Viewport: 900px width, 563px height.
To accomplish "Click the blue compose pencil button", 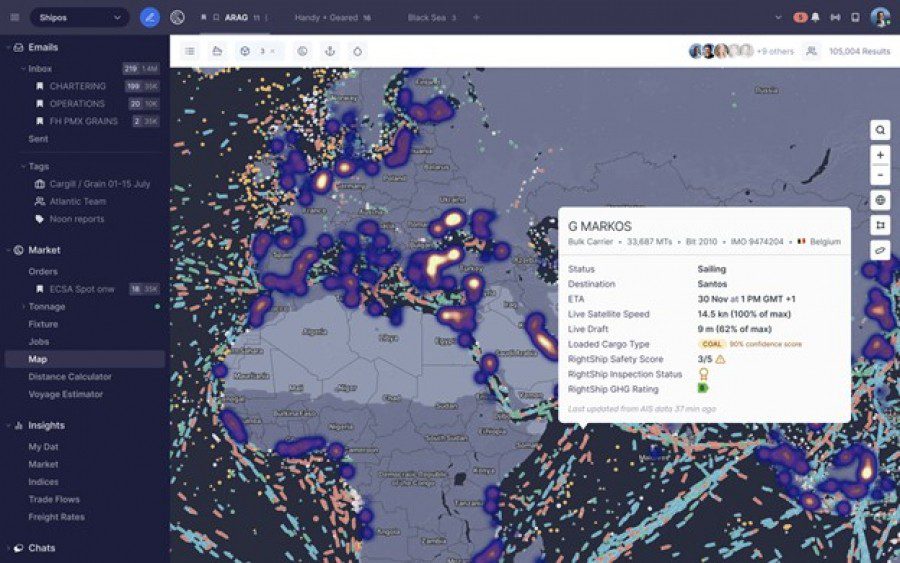I will click(150, 17).
